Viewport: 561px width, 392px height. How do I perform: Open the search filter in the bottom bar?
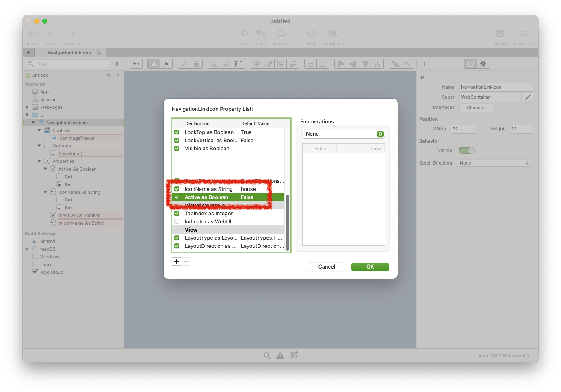click(x=267, y=355)
